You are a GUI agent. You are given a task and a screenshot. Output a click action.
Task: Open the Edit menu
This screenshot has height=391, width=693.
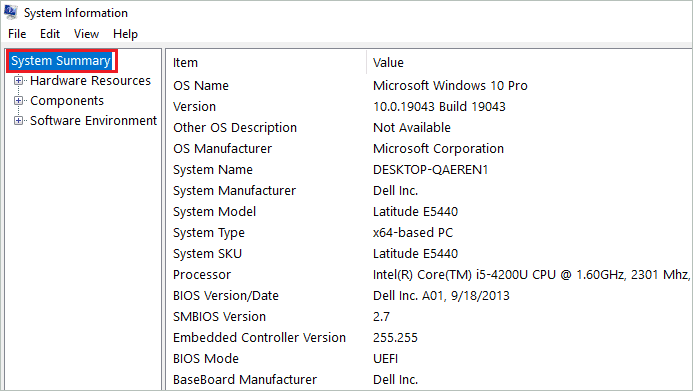click(50, 34)
